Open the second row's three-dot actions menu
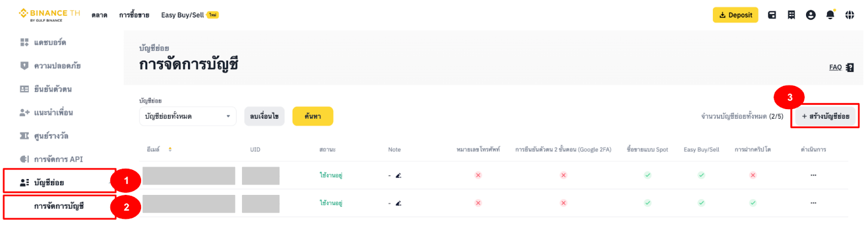Viewport: 868px width, 228px height. tap(813, 203)
